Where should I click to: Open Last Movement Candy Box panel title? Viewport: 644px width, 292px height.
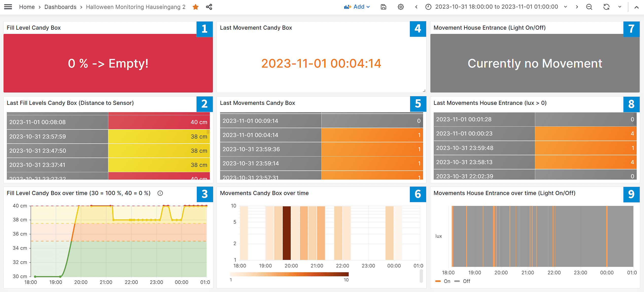(x=256, y=28)
